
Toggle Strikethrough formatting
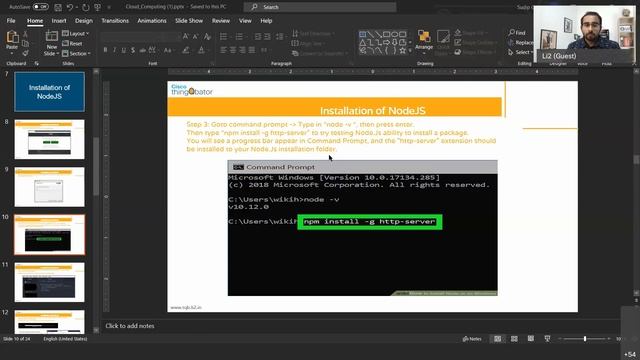click(x=142, y=50)
